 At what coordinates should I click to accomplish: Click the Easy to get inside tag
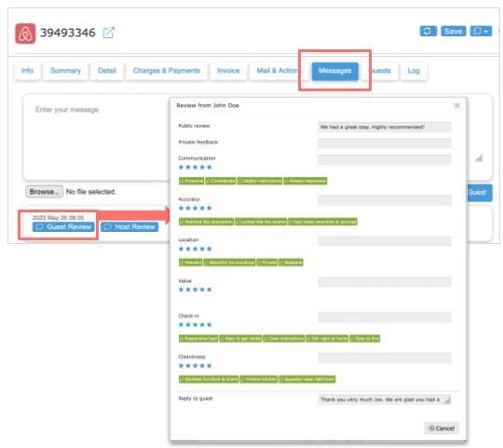(x=240, y=339)
